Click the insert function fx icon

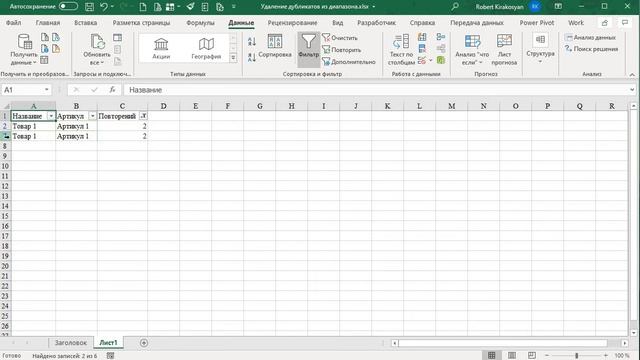click(x=113, y=90)
